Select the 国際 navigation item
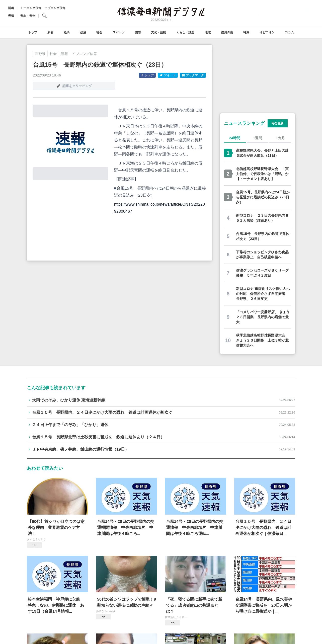The image size is (322, 644). (x=138, y=32)
